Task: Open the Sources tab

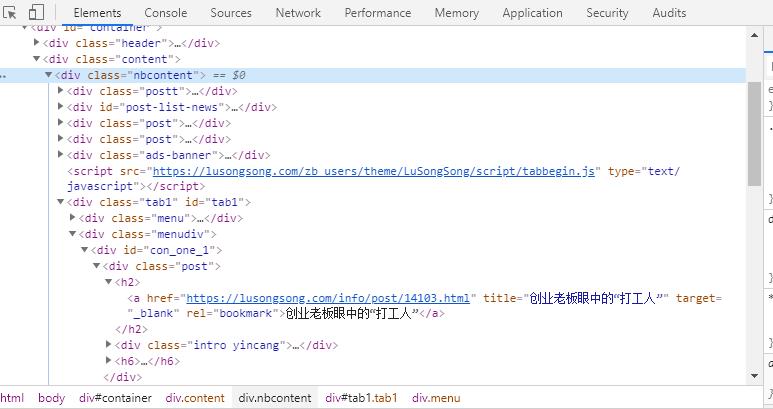Action: (231, 13)
